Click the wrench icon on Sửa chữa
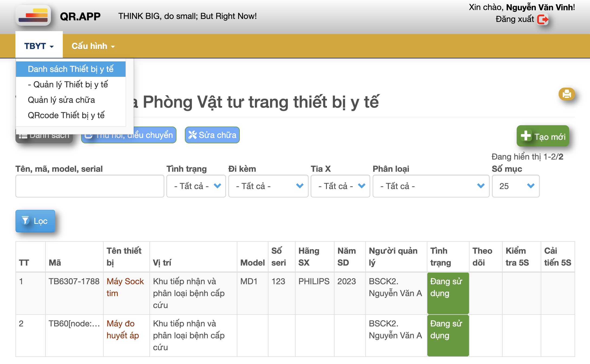The height and width of the screenshot is (364, 590). tap(192, 135)
